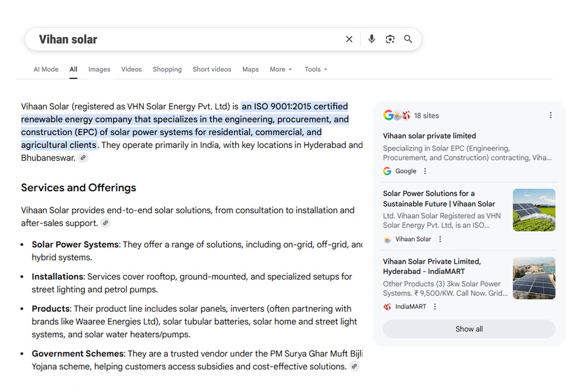Open the three-dot options for the Google source
Viewport: 588px width, 392px height.
pos(425,171)
